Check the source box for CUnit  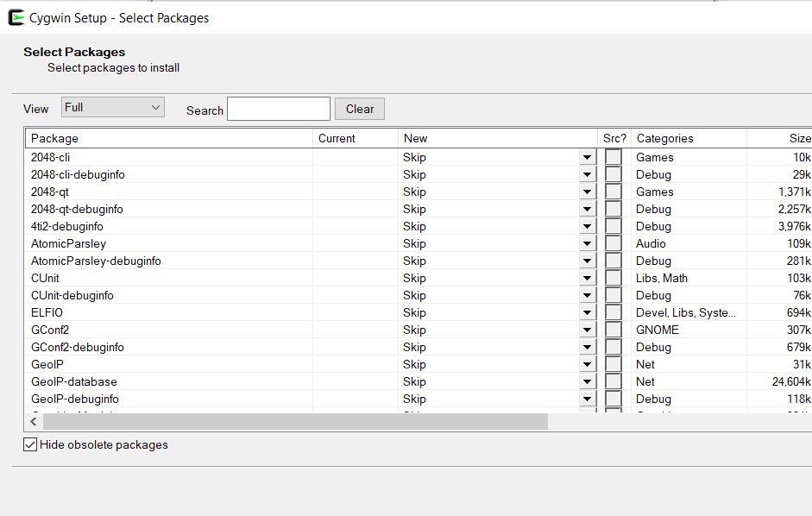pos(614,278)
